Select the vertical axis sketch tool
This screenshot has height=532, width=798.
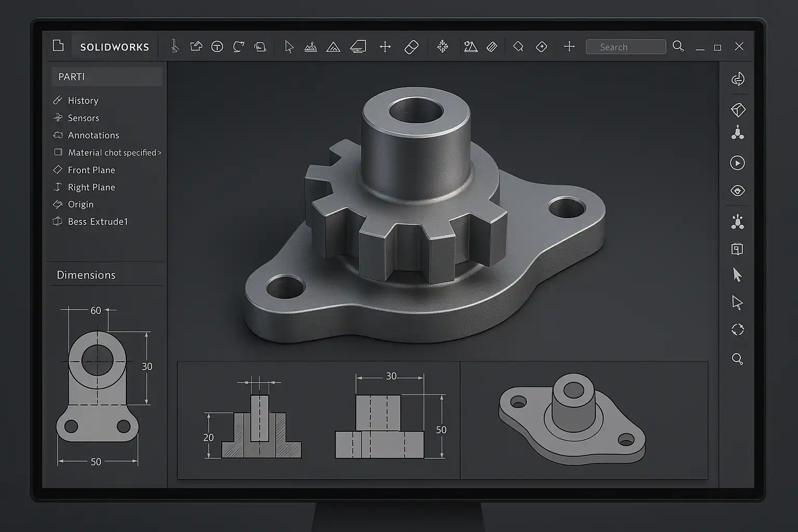click(x=175, y=47)
